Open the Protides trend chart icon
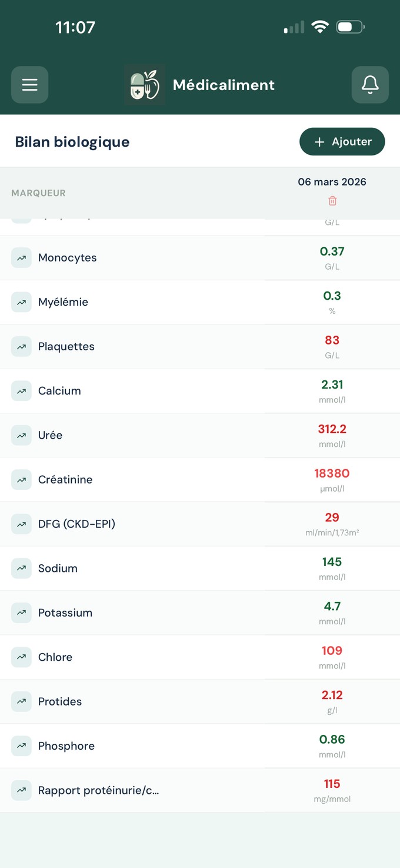The height and width of the screenshot is (868, 400). [x=21, y=702]
